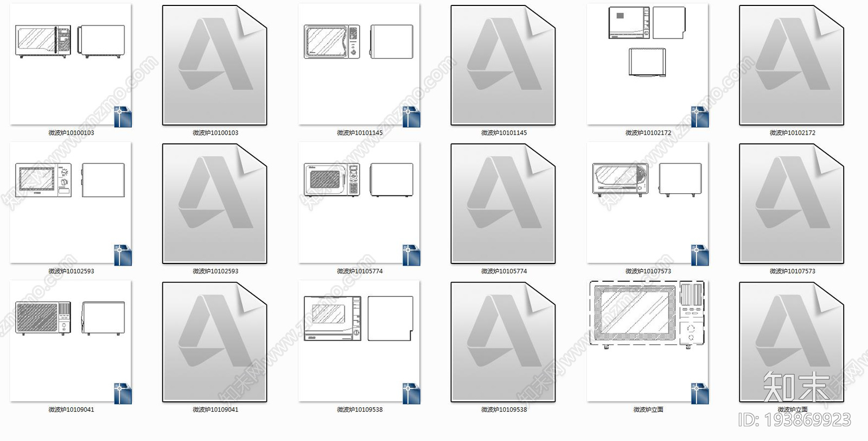Viewport: 868px width, 441px height.
Task: Select the 微波炉10102593 label under the drawing preview
Action: tap(71, 271)
